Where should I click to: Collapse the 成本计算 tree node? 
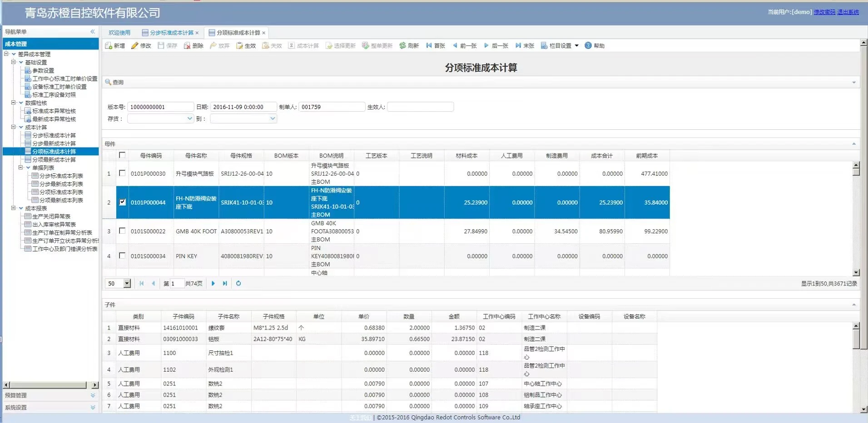14,127
